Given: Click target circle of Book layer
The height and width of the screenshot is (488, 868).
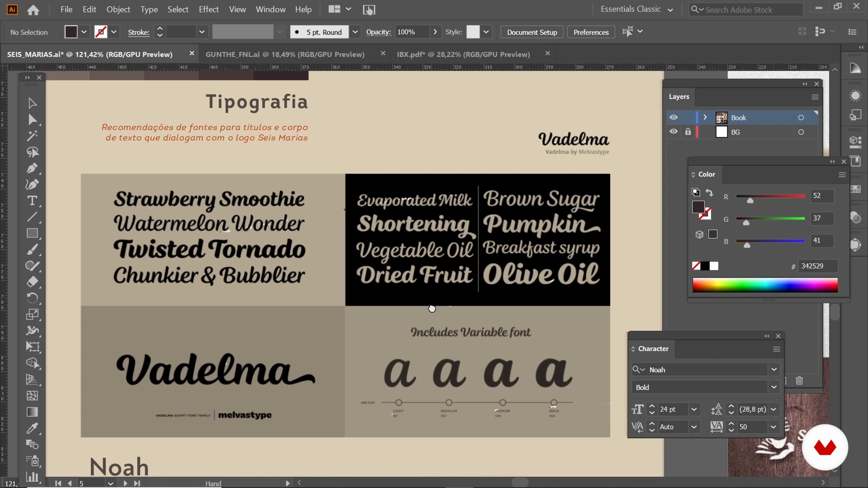Looking at the screenshot, I should (x=801, y=117).
